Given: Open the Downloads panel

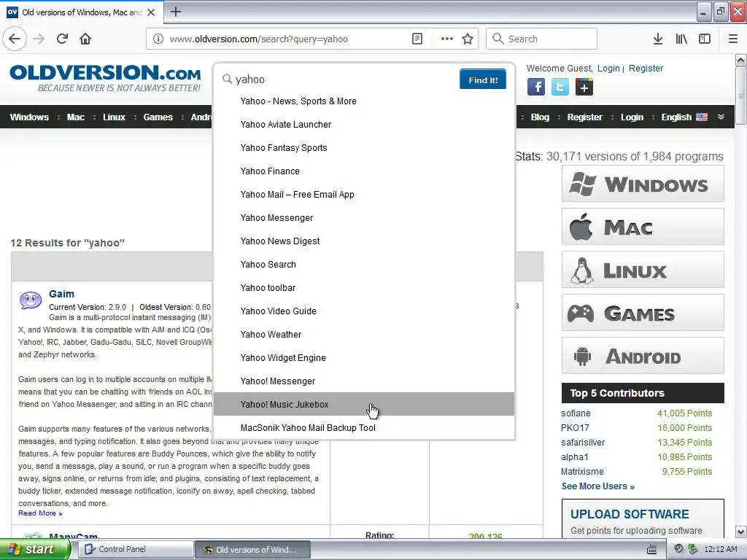Looking at the screenshot, I should pos(658,39).
